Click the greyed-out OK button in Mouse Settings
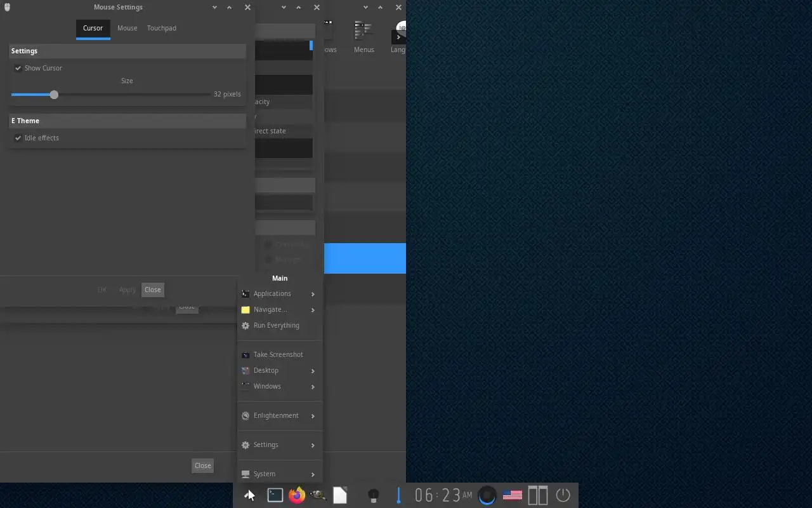This screenshot has height=508, width=812. tap(102, 290)
